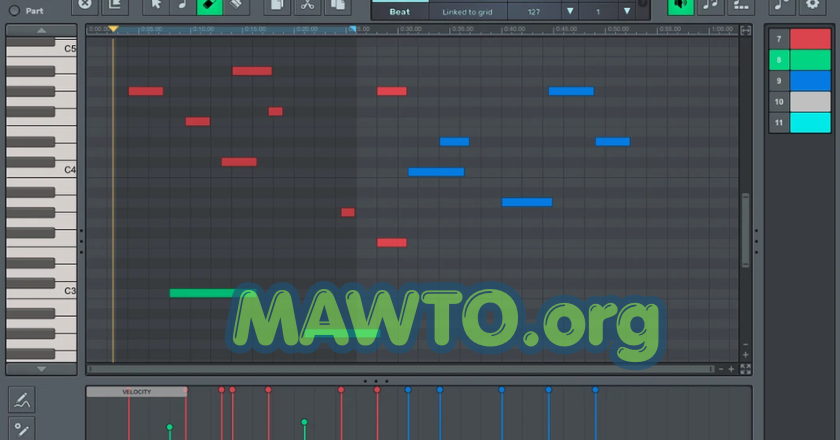The height and width of the screenshot is (440, 840).
Task: Toggle the active green eraser tool
Action: (209, 5)
